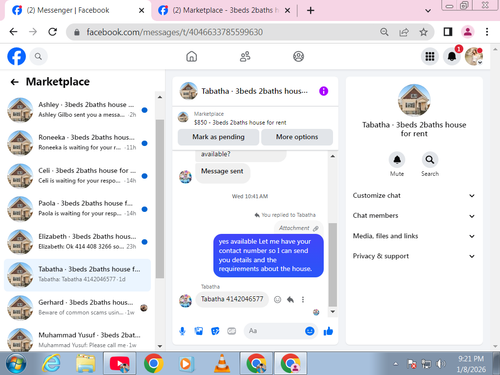
Task: Expand Customize chat section
Action: (x=414, y=196)
